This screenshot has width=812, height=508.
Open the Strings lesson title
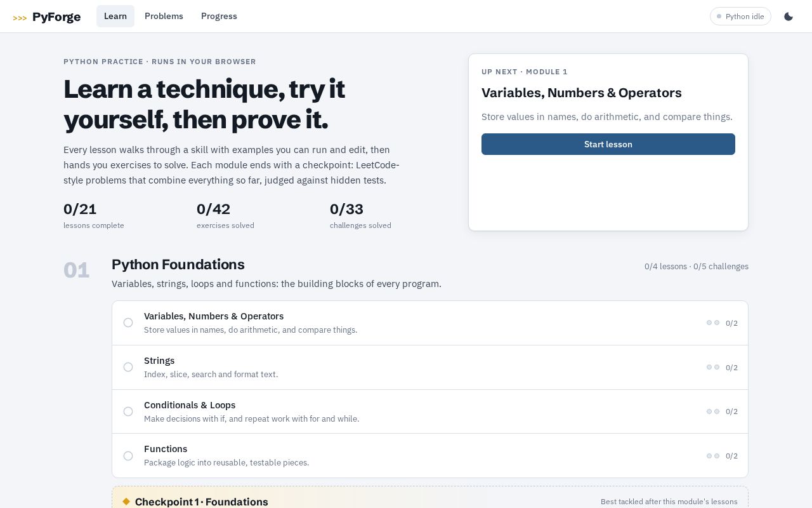coord(159,361)
